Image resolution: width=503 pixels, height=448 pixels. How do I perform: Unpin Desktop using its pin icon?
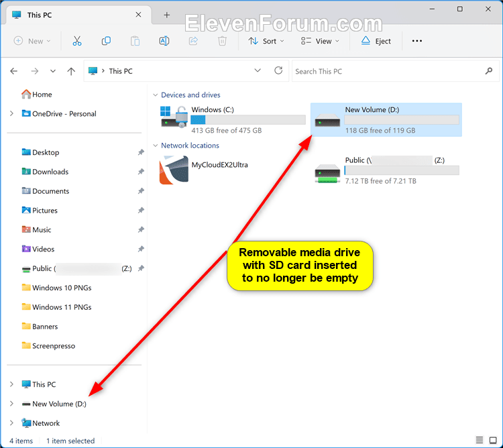pos(141,152)
